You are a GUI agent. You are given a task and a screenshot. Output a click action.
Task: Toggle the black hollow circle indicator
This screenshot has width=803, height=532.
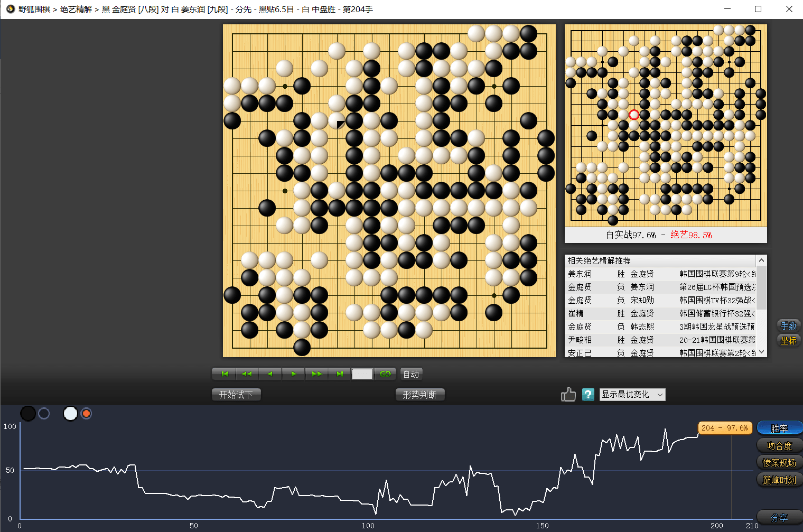(44, 414)
